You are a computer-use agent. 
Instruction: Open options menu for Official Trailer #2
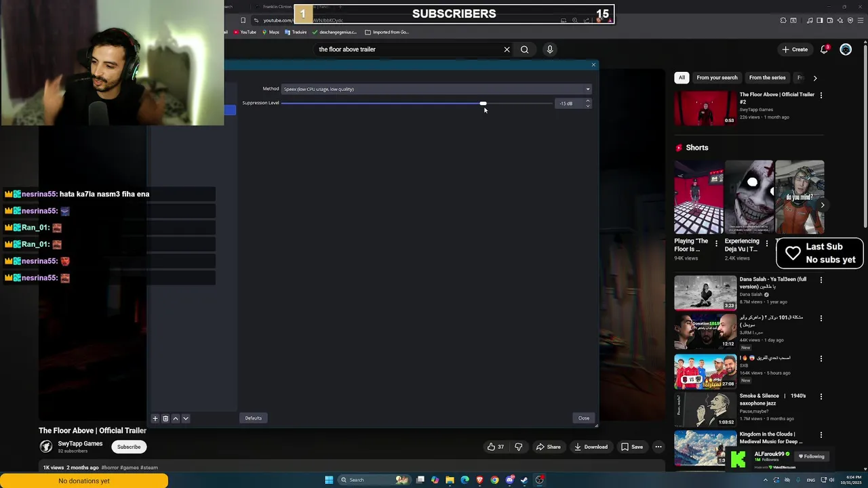tap(821, 96)
